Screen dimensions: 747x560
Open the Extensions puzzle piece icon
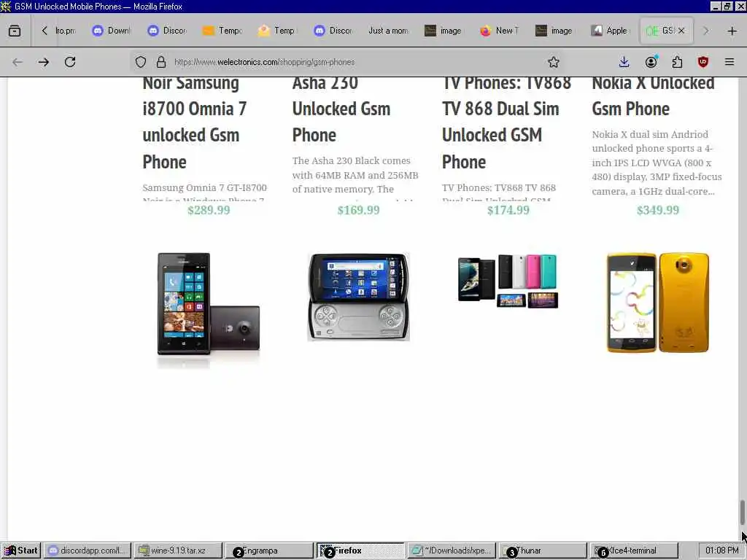coord(677,62)
